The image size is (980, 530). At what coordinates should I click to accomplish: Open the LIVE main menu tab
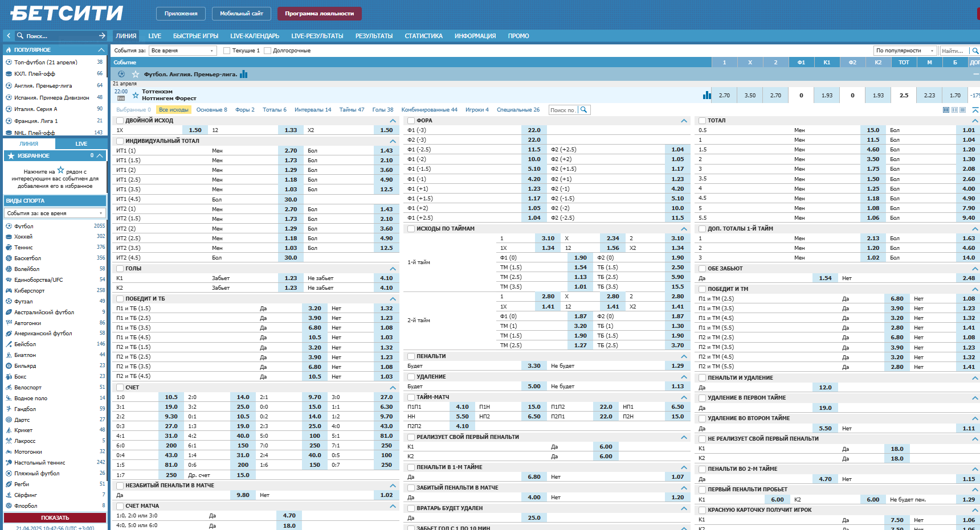tap(154, 36)
